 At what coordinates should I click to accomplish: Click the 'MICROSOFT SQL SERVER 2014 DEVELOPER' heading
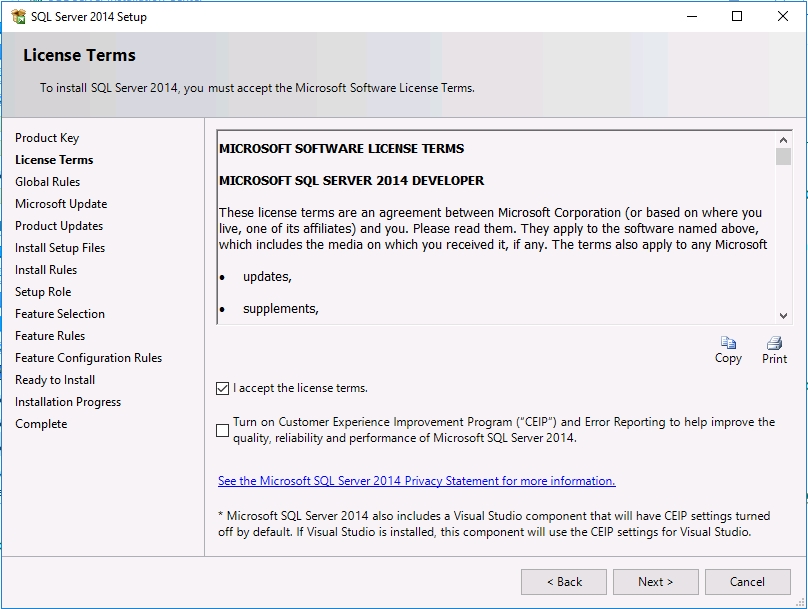coord(351,181)
